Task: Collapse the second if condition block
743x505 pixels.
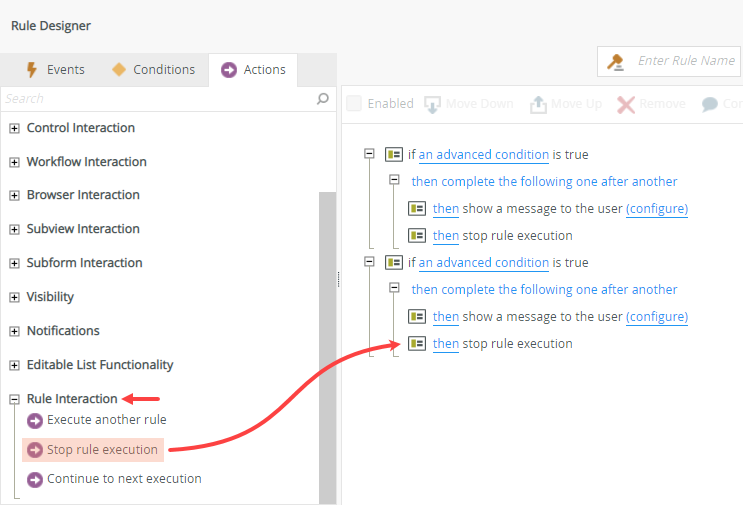Action: 369,262
